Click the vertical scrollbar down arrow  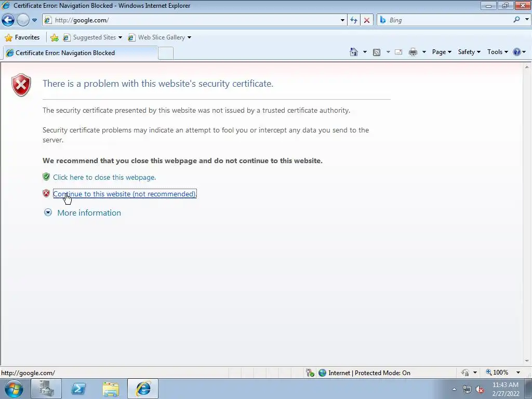click(527, 361)
